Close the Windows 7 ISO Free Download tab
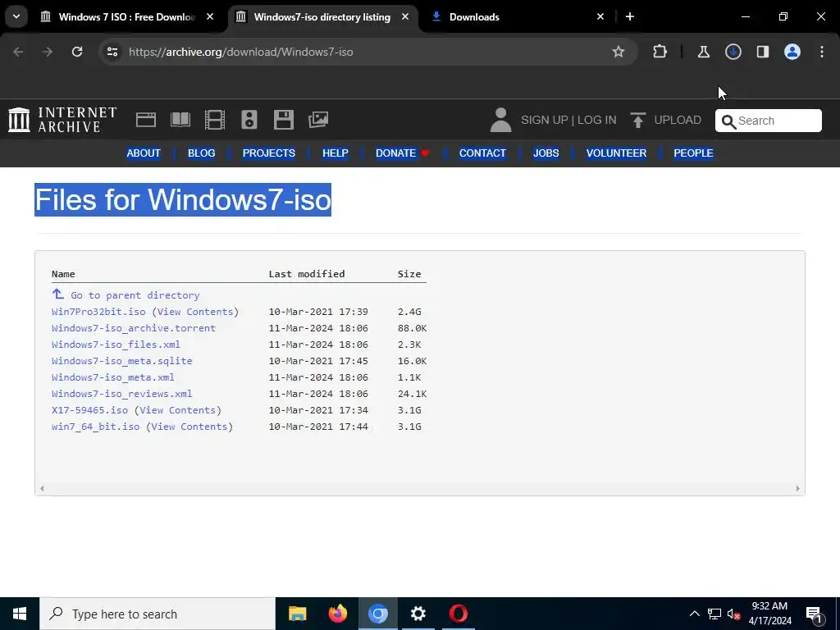This screenshot has height=630, width=840. 210,17
